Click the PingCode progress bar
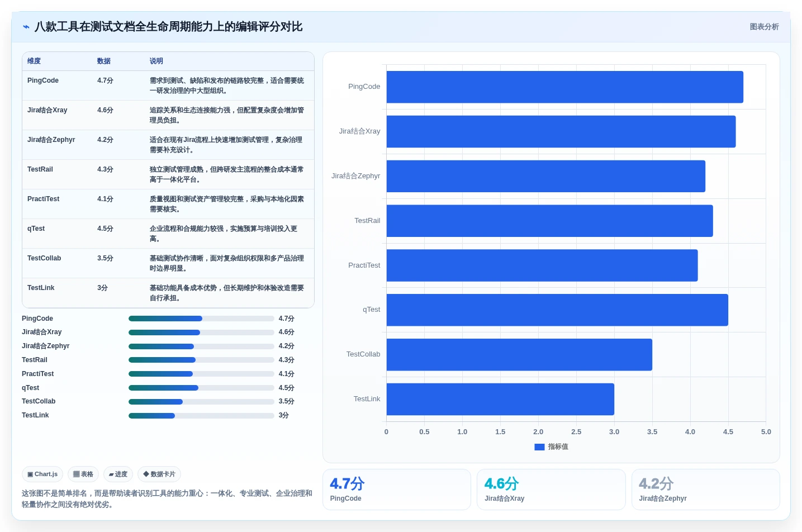 [201, 319]
